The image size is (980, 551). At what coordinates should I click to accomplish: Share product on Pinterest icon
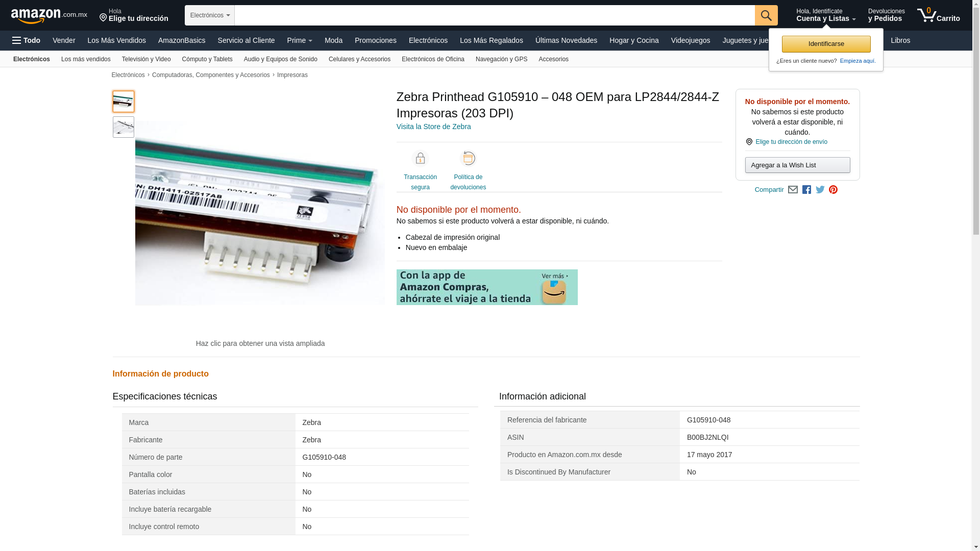pyautogui.click(x=833, y=190)
